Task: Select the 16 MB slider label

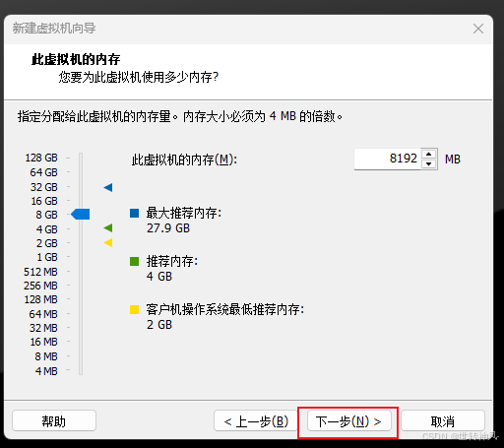Action: [x=43, y=342]
